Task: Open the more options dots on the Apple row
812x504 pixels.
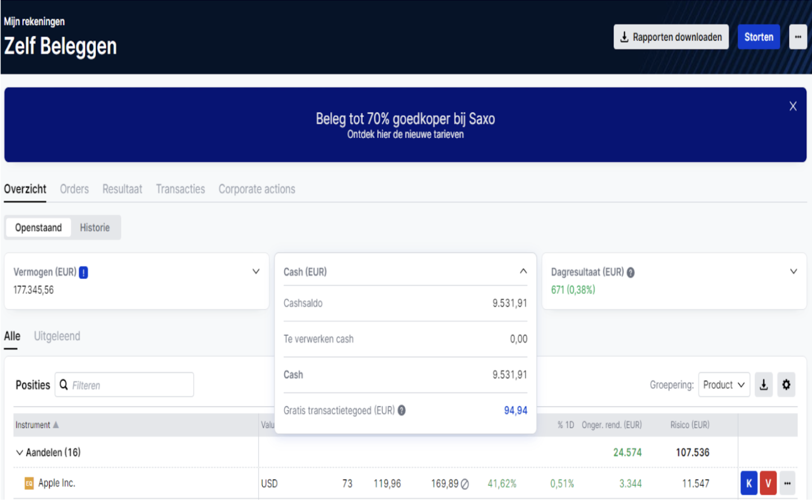Action: (787, 483)
